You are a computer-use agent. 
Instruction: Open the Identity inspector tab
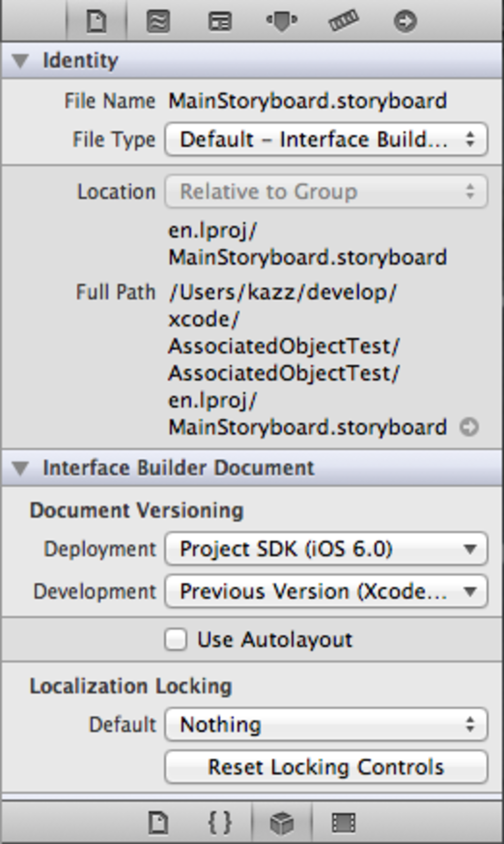(x=220, y=21)
